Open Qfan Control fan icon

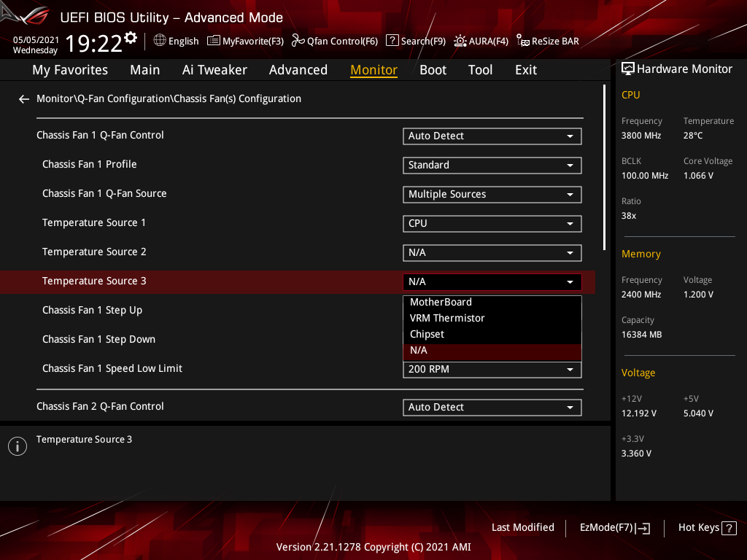click(298, 41)
